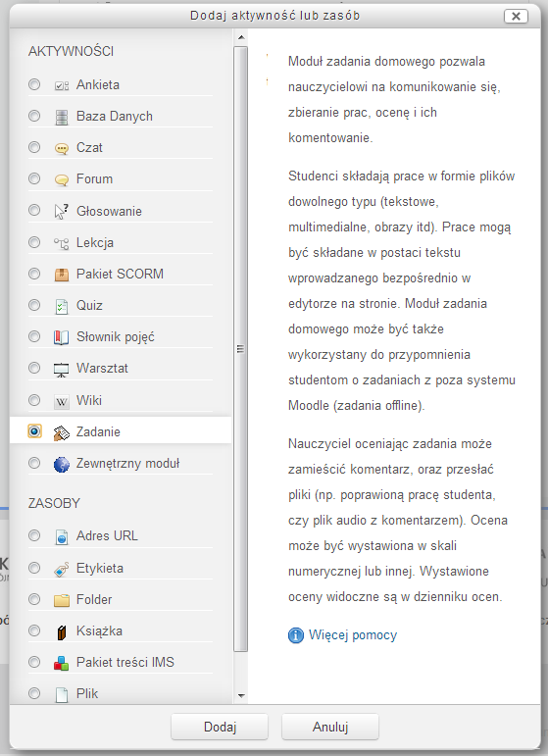
Task: Open the Więcej pomocy link
Action: [353, 635]
